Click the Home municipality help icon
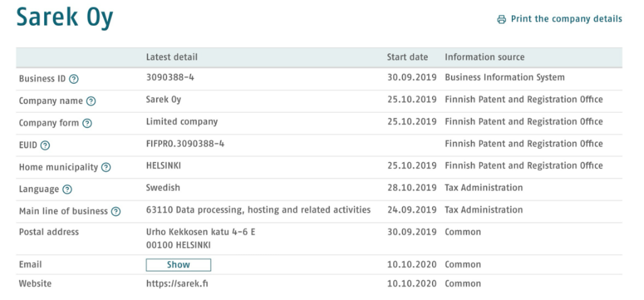Image resolution: width=644 pixels, height=300 pixels. [106, 167]
